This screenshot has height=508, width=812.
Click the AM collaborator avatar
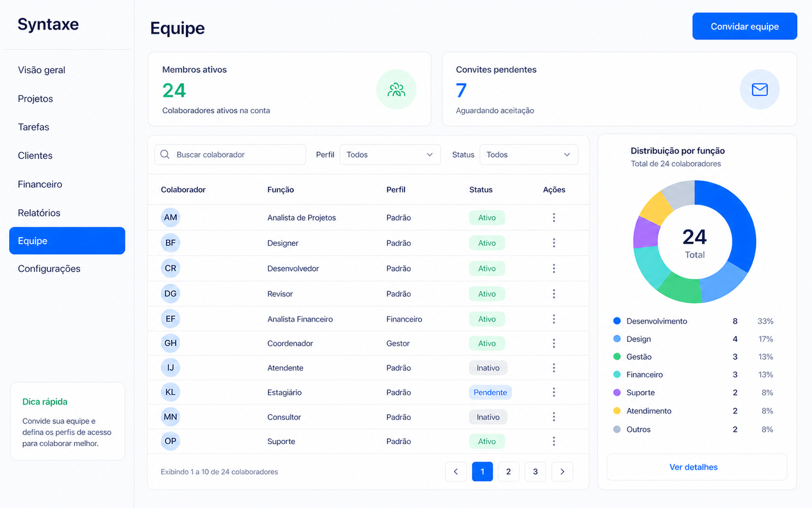(x=171, y=217)
